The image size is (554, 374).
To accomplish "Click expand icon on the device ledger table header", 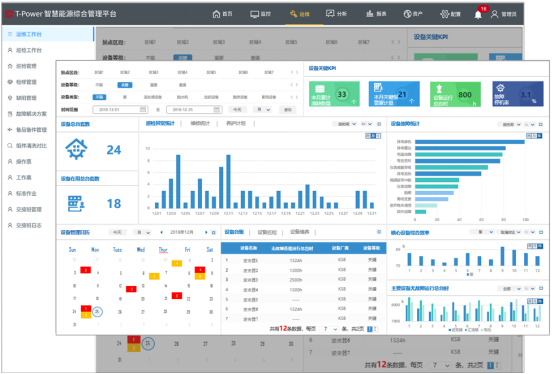I will coord(379,232).
